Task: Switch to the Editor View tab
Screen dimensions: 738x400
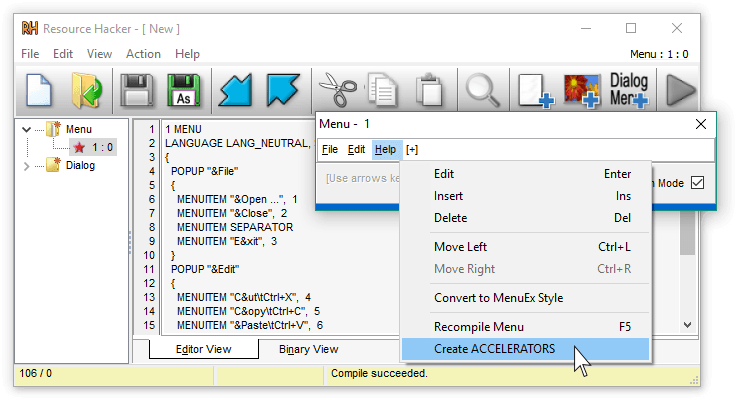Action: point(204,349)
